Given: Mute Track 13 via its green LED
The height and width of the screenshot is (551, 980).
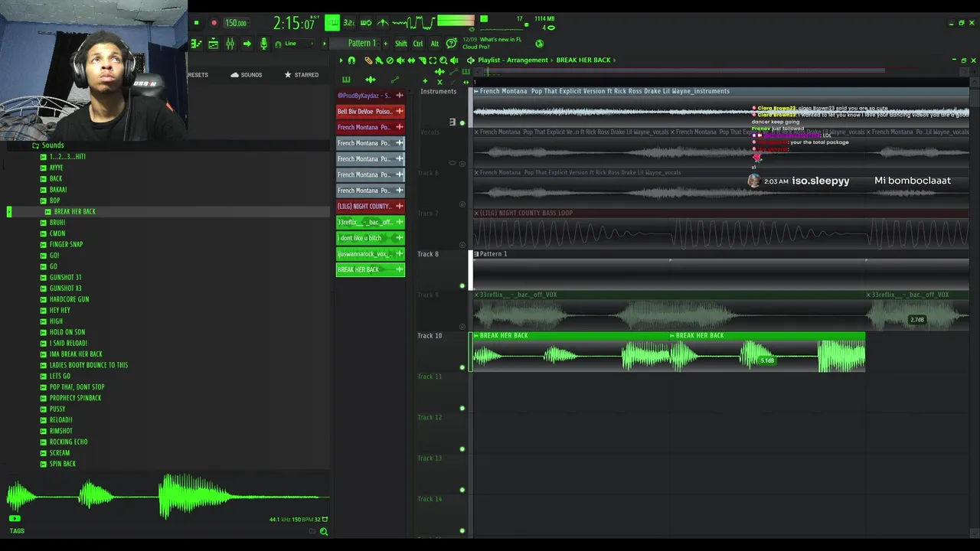Looking at the screenshot, I should click(462, 490).
